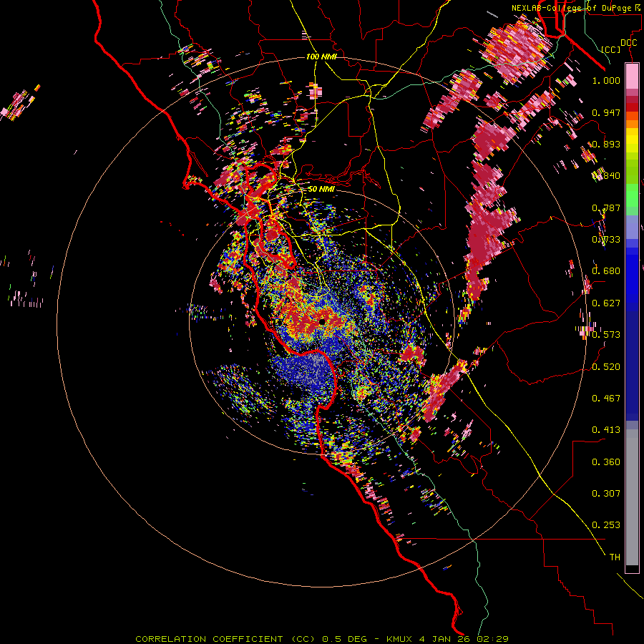Click the TH threshold label
The width and height of the screenshot is (644, 644).
pyautogui.click(x=615, y=557)
